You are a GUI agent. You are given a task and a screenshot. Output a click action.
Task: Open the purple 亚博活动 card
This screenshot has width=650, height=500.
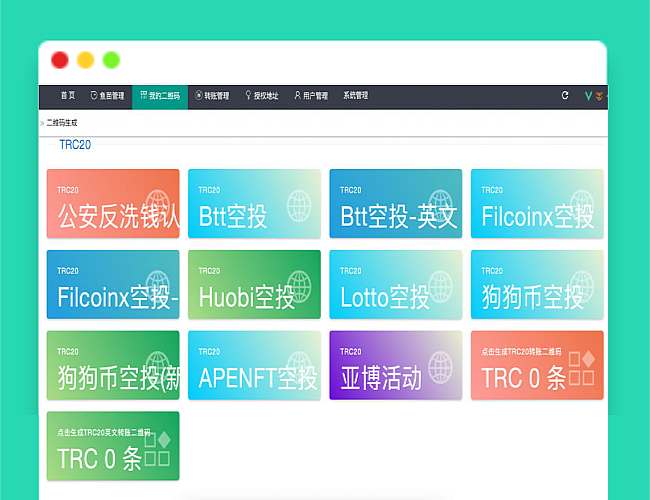click(396, 365)
